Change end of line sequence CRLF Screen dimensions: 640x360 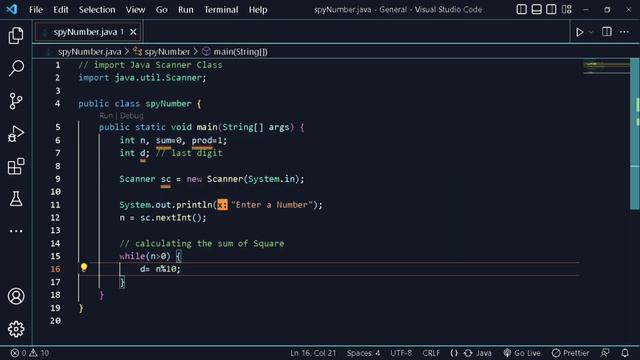pos(431,353)
